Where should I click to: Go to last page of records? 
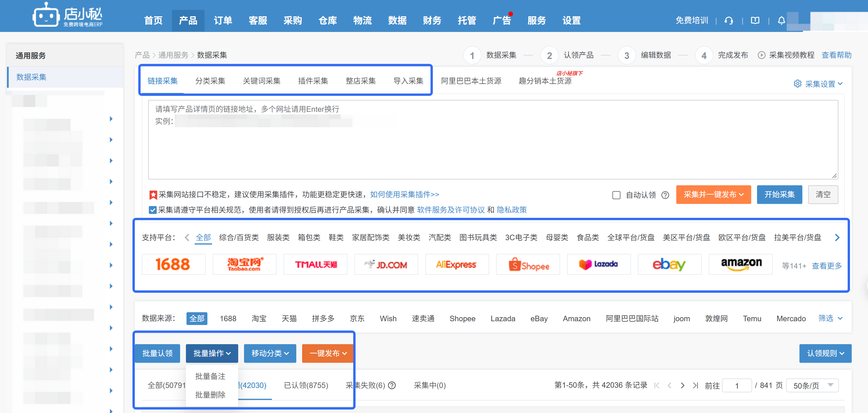coord(695,385)
